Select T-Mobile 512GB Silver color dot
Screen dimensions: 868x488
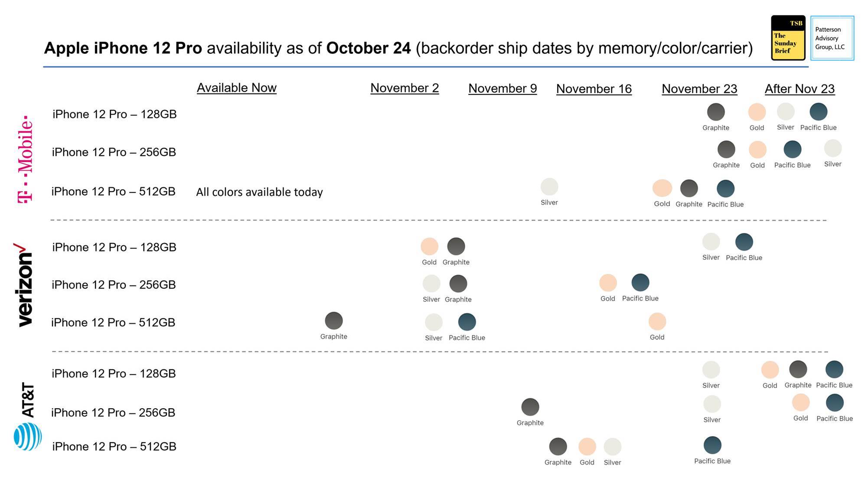coord(549,187)
